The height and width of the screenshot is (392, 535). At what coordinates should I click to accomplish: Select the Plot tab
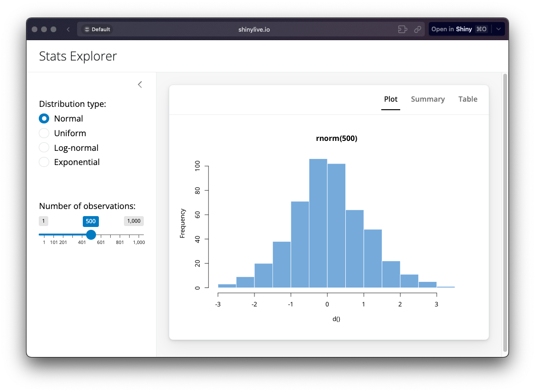pos(391,99)
